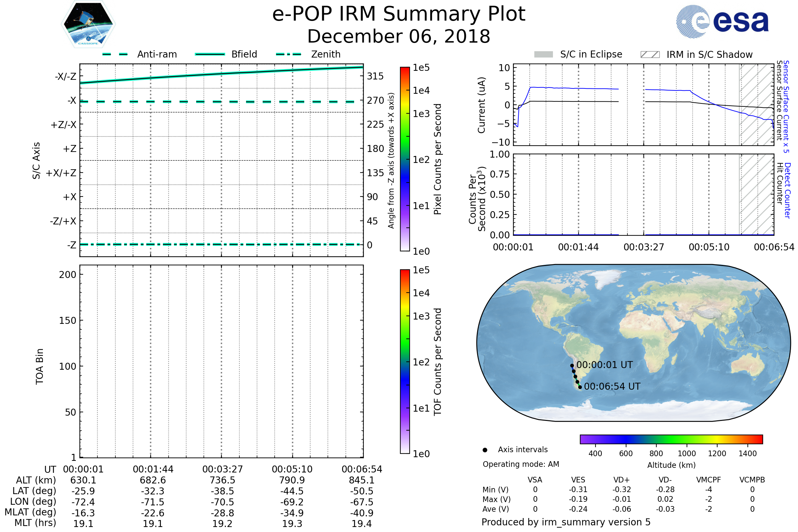
Task: Click the Pixel Counts per Second colorbar
Action: click(x=405, y=159)
